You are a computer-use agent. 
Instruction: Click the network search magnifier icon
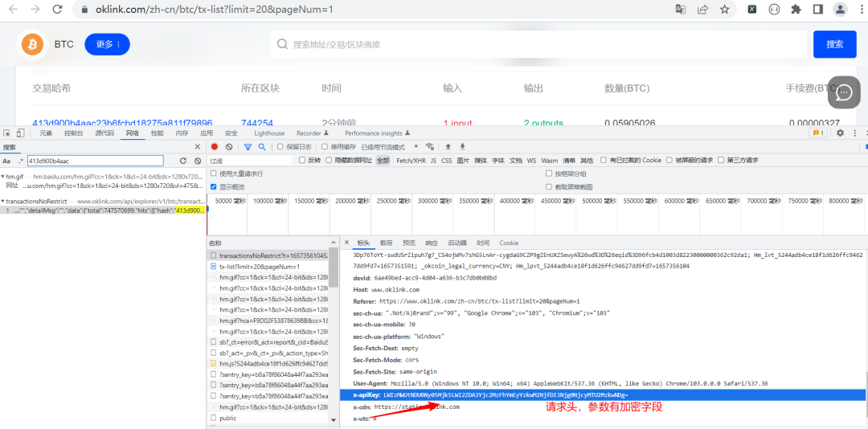coord(262,147)
